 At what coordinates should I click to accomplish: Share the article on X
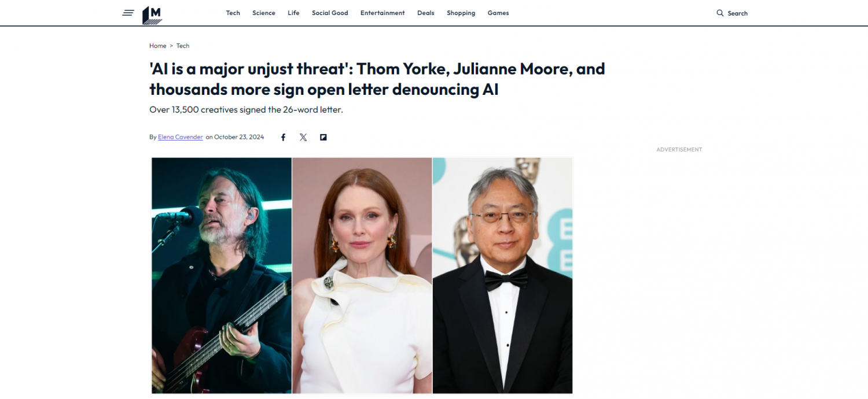coord(303,137)
